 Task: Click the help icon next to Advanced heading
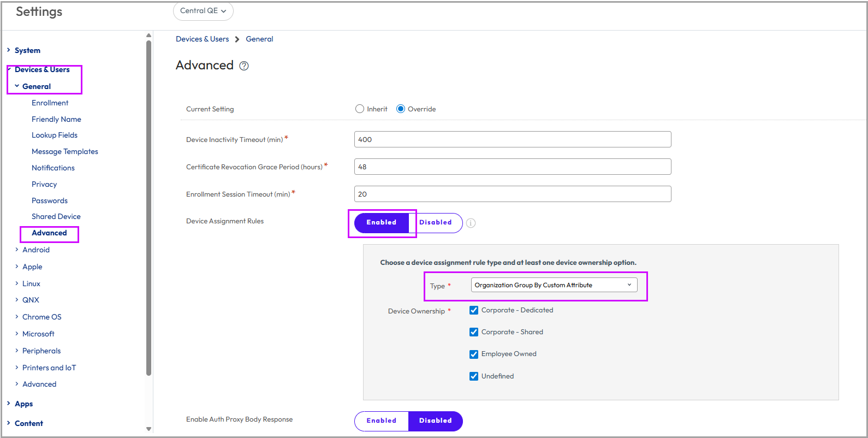click(x=244, y=66)
